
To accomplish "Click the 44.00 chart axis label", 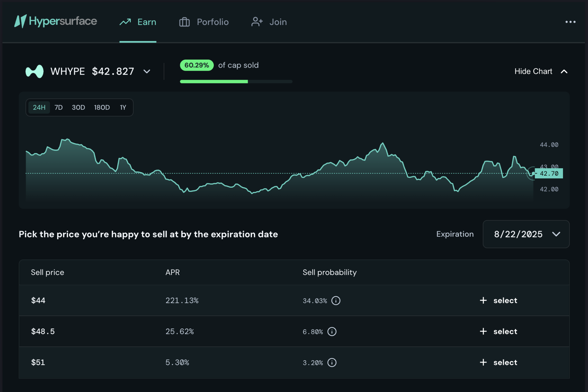I will pos(549,145).
